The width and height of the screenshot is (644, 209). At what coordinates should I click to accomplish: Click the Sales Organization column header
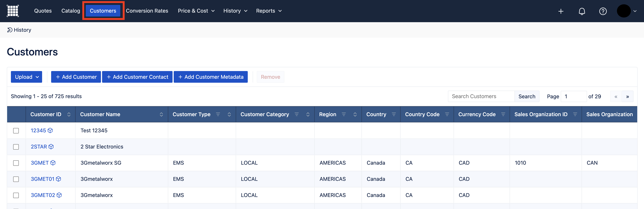click(x=609, y=114)
